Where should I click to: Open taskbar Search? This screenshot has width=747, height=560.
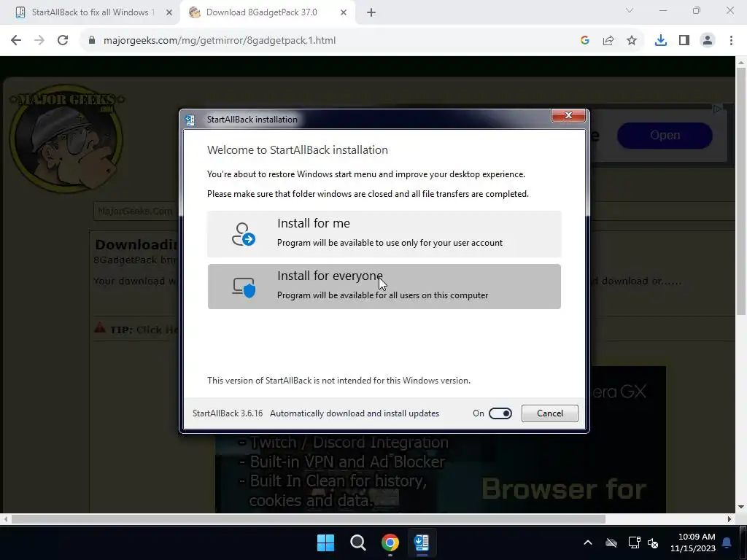click(357, 542)
